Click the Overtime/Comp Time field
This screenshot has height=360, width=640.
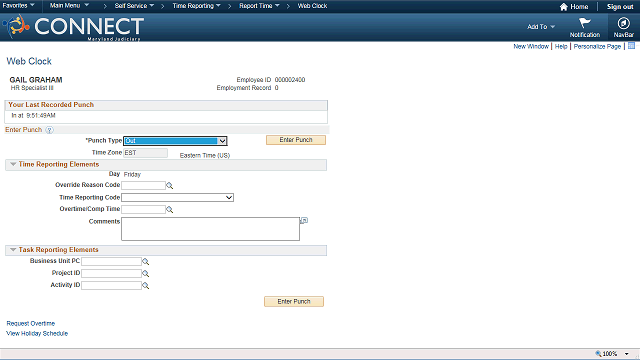(144, 209)
